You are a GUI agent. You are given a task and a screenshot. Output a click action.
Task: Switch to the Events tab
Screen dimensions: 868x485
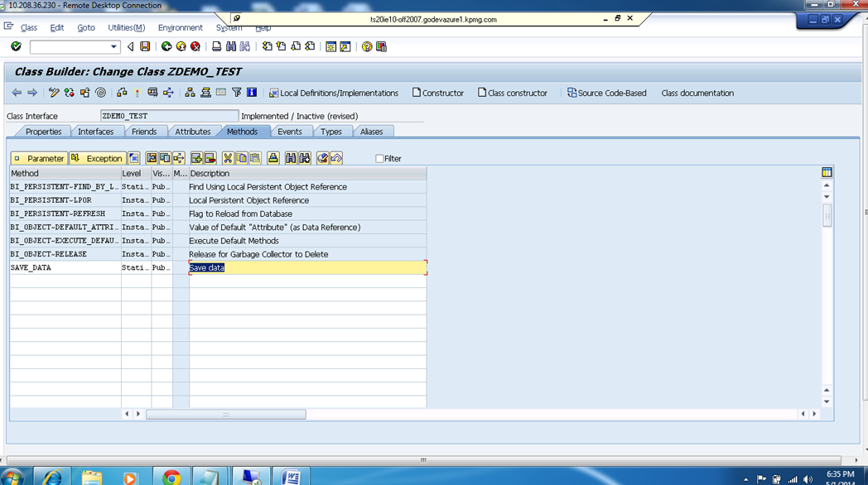click(290, 132)
